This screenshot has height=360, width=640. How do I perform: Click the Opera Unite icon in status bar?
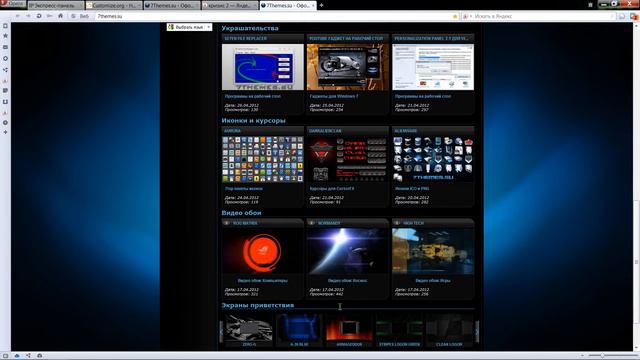click(28, 356)
